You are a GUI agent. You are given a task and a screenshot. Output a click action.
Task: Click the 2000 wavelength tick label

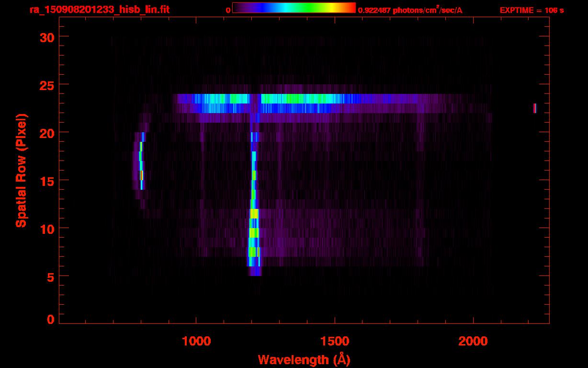tap(473, 341)
